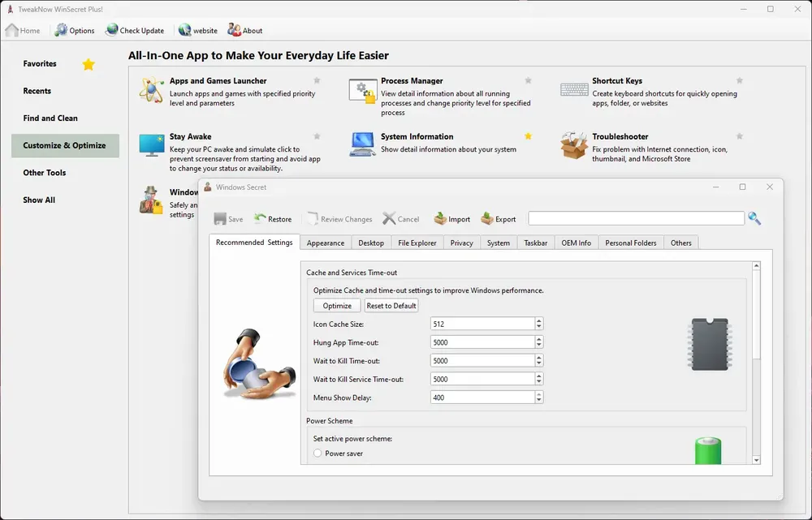Viewport: 812px width, 520px height.
Task: Click the Restore toolbar icon
Action: tap(260, 218)
